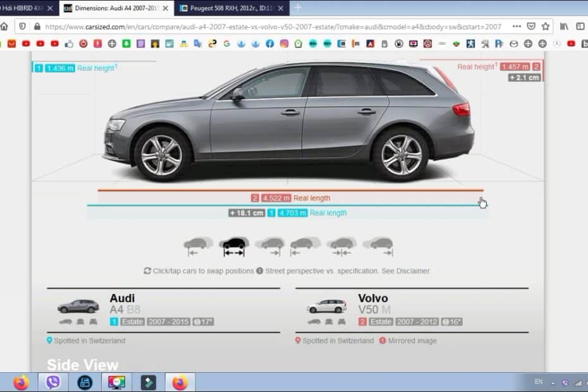The image size is (588, 392).
Task: Open the Python logo bookmark
Action: click(x=212, y=44)
